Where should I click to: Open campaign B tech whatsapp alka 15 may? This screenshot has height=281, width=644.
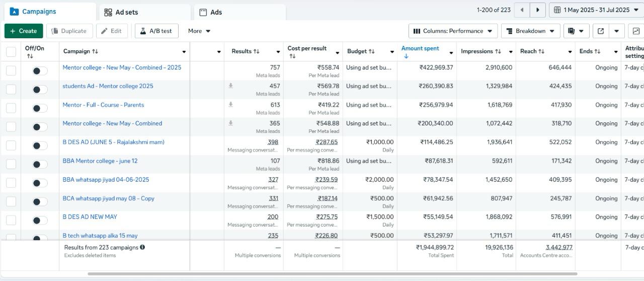pos(100,235)
